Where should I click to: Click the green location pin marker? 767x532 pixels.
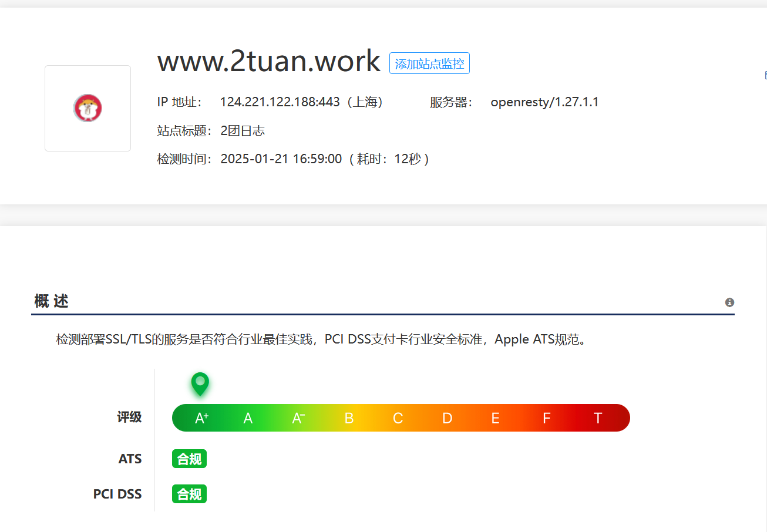(x=200, y=384)
